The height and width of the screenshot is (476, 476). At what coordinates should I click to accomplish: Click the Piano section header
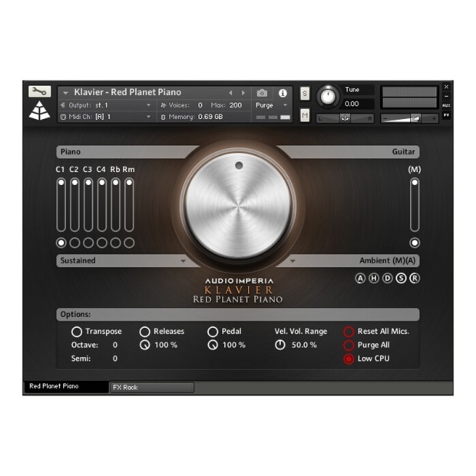point(71,152)
